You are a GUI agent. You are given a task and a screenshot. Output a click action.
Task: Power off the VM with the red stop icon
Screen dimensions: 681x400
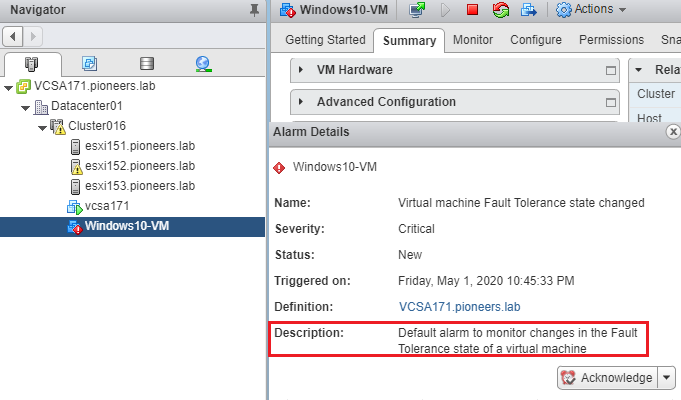pyautogui.click(x=473, y=10)
